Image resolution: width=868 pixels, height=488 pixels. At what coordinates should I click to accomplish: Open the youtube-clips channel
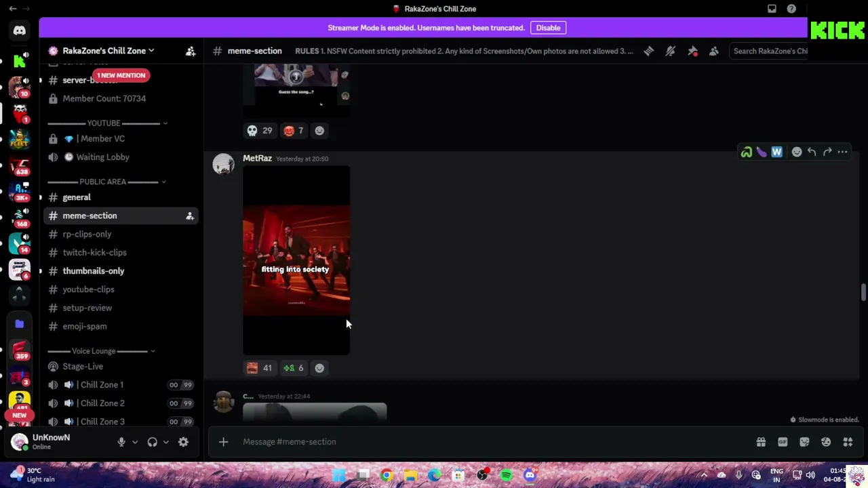[x=121, y=289]
